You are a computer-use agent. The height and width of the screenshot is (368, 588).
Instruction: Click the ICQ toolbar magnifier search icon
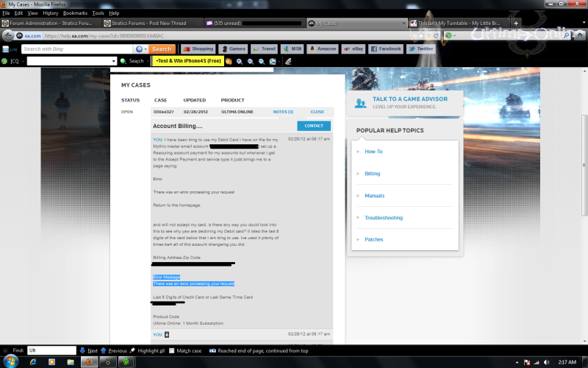[123, 61]
